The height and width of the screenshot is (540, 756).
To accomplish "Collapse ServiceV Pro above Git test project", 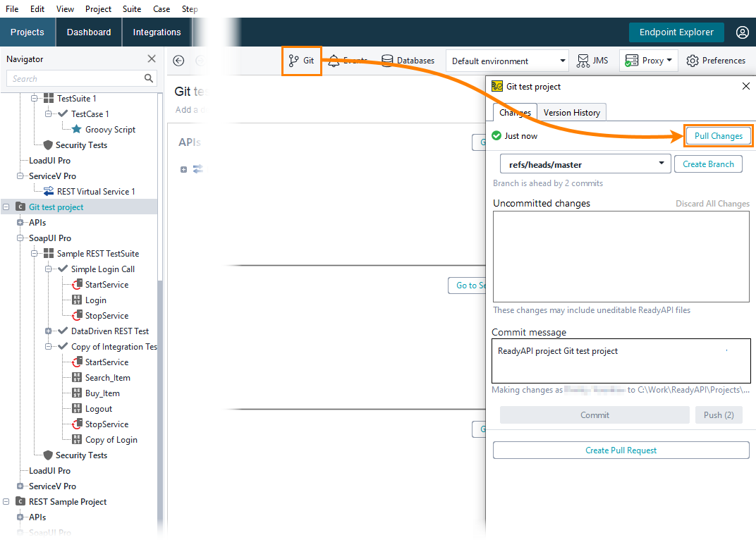I will click(x=20, y=176).
